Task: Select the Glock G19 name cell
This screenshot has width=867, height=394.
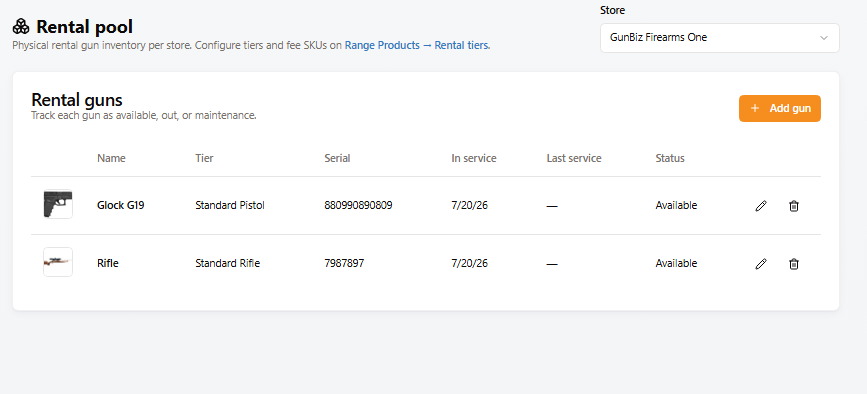Action: pos(121,206)
